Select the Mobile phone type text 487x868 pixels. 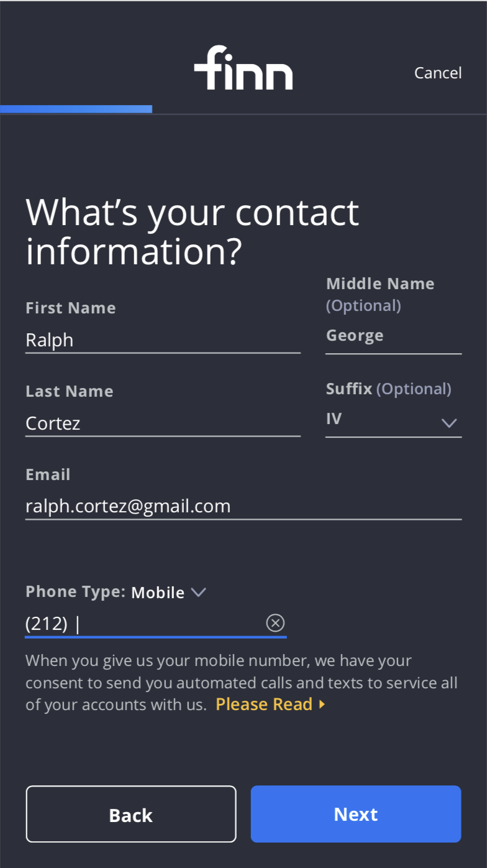[158, 593]
